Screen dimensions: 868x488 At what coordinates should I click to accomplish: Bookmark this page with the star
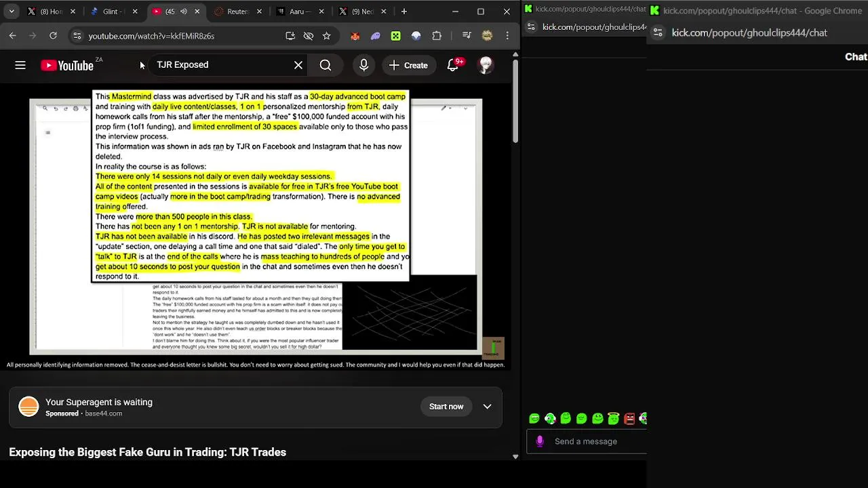327,36
